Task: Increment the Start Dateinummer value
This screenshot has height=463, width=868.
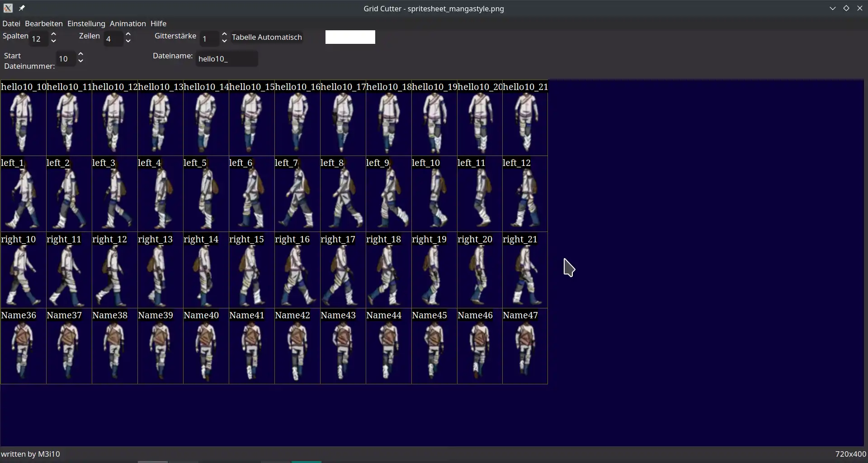Action: click(x=80, y=54)
